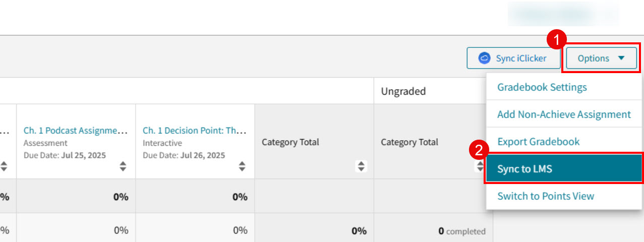Image resolution: width=644 pixels, height=242 pixels.
Task: Click the red step 2 badge
Action: pos(478,151)
